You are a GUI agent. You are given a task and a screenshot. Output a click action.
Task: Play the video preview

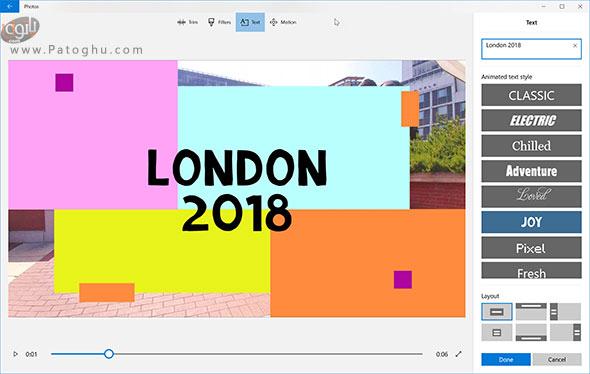[15, 354]
